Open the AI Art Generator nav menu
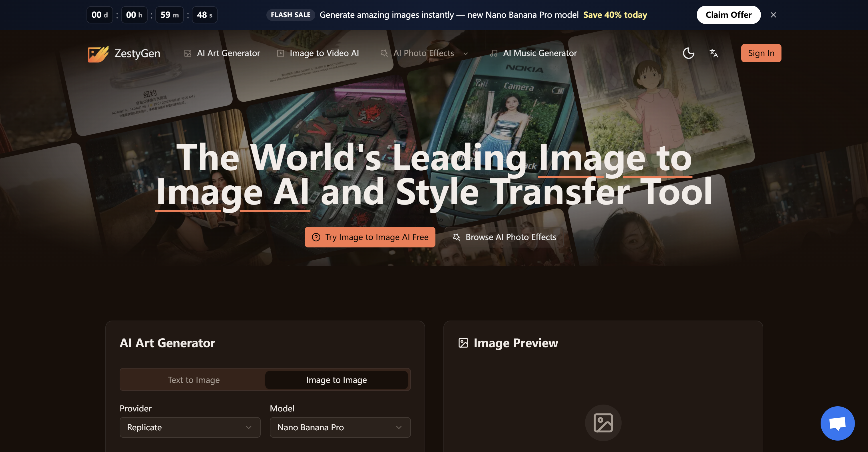Screen dimensions: 868x452 228,53
